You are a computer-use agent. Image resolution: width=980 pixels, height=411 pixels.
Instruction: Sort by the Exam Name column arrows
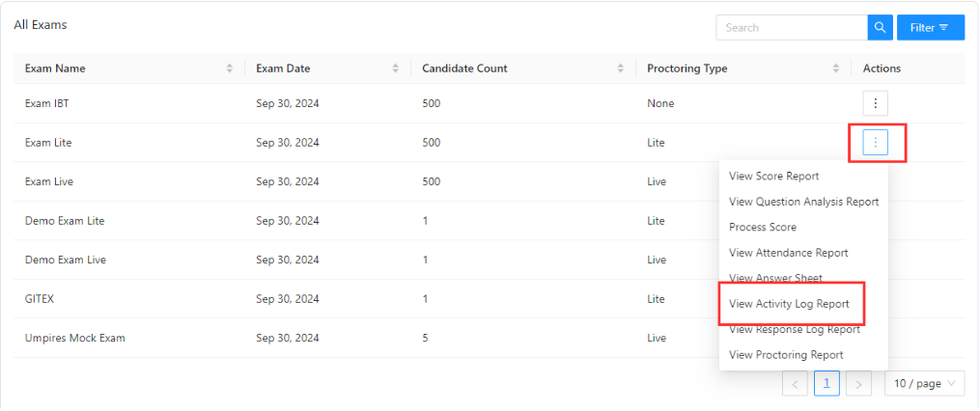point(230,68)
